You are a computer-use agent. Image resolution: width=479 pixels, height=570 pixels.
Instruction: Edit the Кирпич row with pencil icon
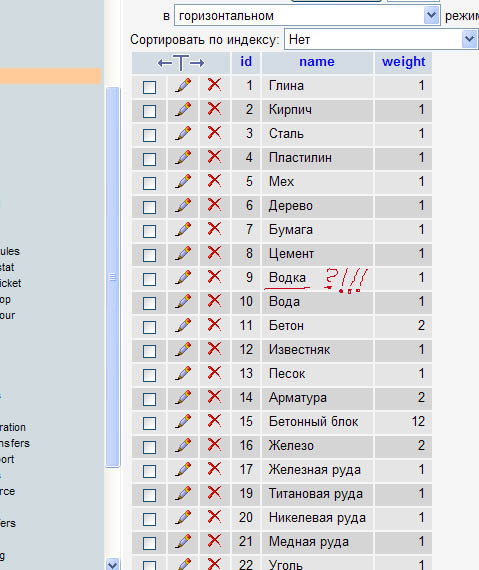[x=182, y=109]
